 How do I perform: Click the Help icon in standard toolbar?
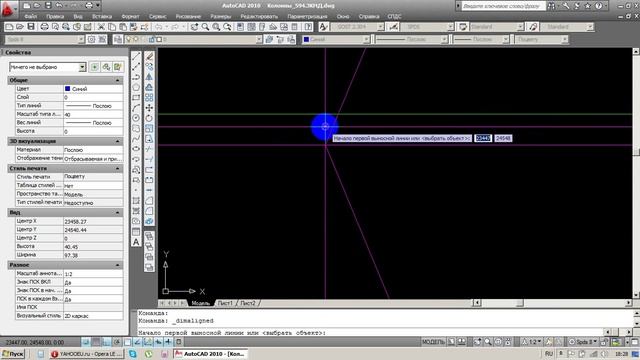(x=308, y=27)
